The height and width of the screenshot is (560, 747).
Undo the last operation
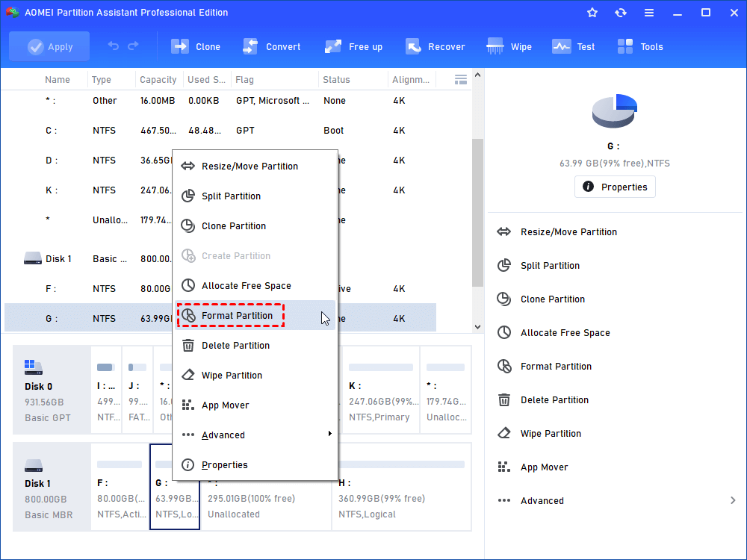pos(114,46)
